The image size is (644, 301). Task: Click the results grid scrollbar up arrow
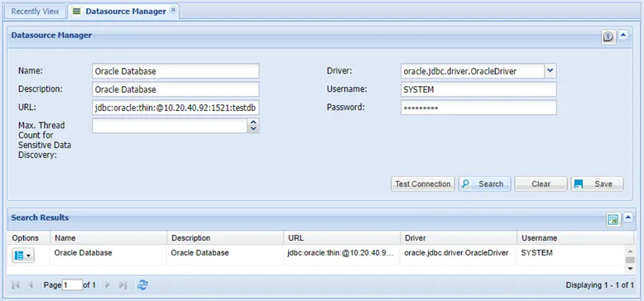[x=631, y=251]
